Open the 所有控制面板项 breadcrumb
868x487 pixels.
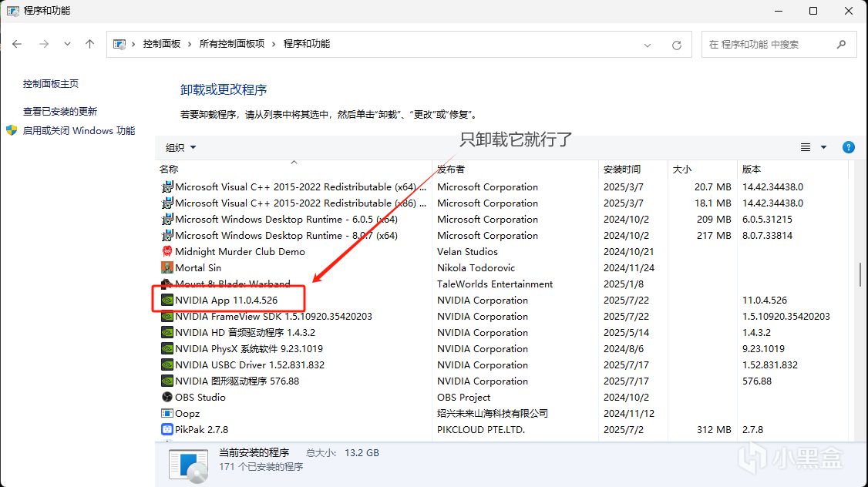(232, 44)
